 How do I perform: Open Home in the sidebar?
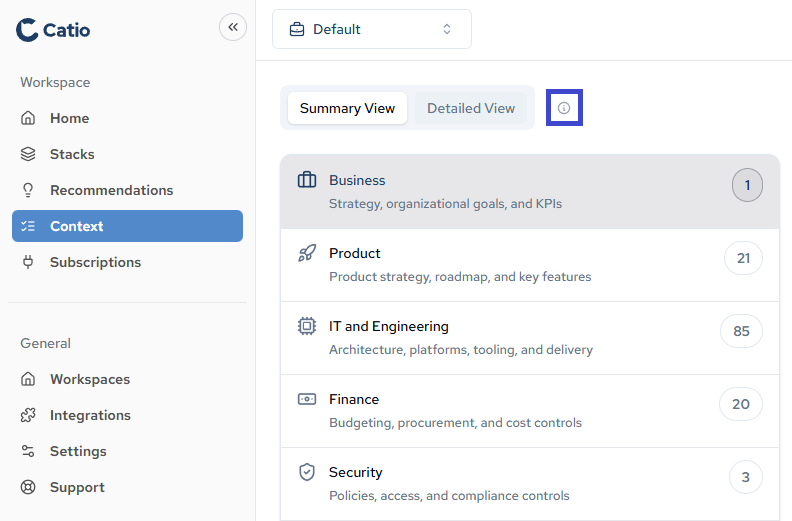(69, 118)
